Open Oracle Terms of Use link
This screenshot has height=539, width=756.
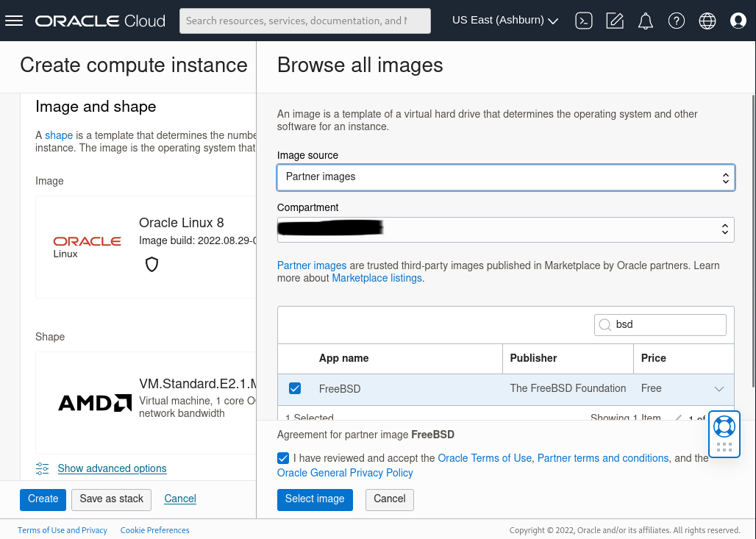pos(485,459)
